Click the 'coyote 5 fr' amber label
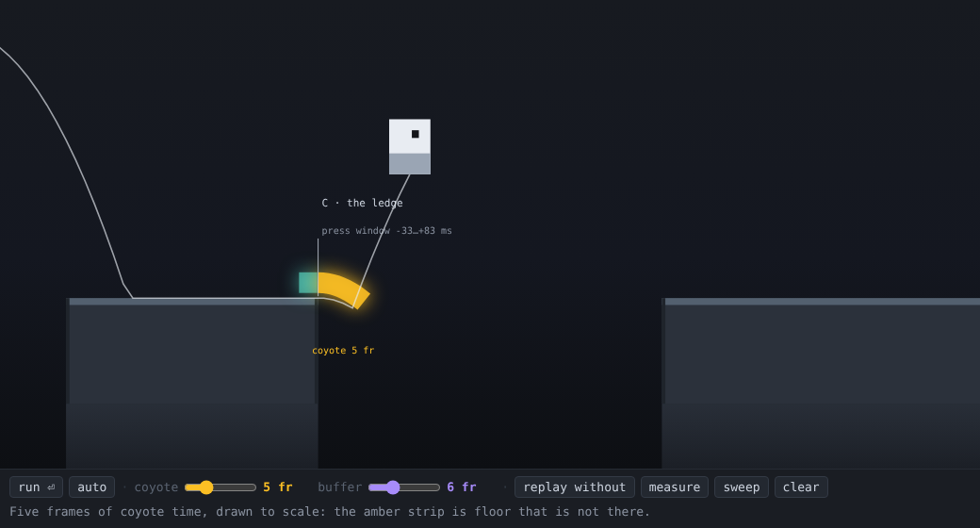The image size is (980, 528). (343, 351)
